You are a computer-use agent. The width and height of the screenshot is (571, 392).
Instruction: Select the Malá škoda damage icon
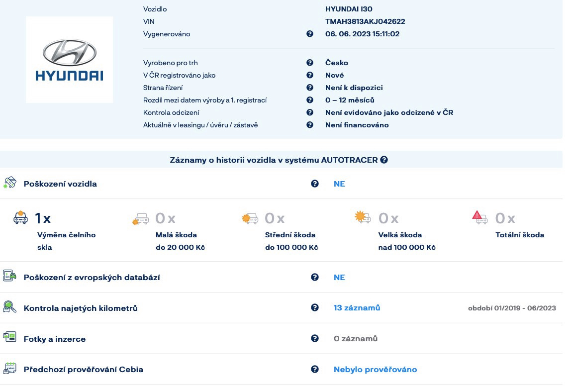tap(141, 218)
